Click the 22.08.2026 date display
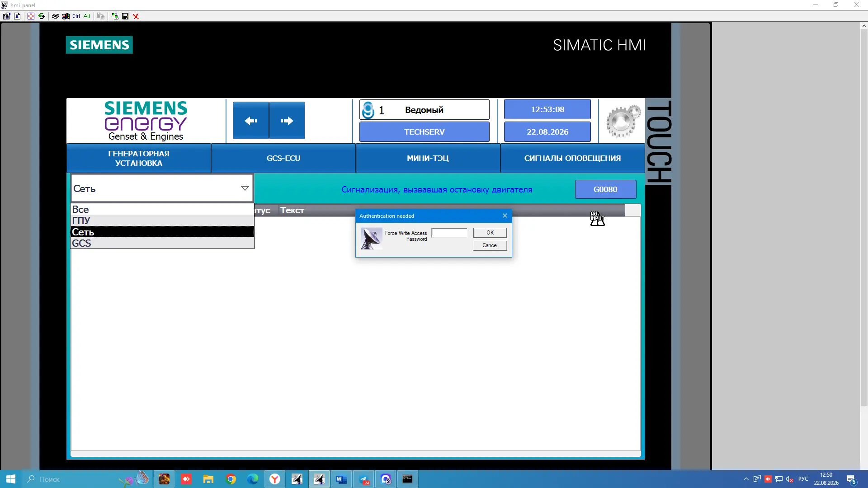 pyautogui.click(x=547, y=132)
